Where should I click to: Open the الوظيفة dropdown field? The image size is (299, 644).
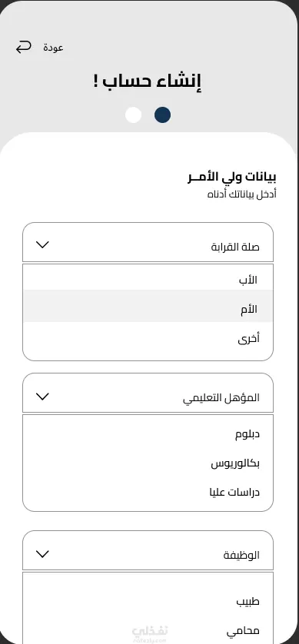148,550
